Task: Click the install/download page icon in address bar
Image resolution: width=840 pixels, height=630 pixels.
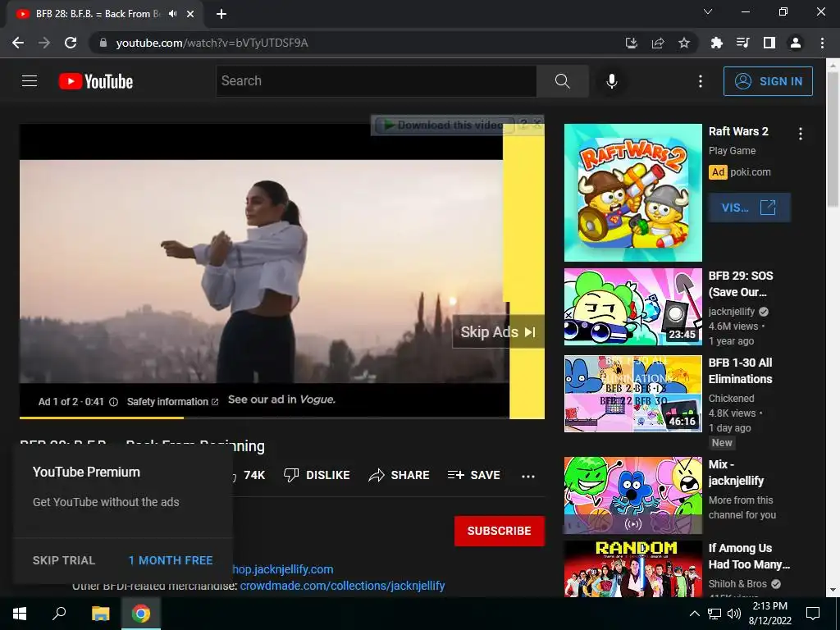Action: click(x=632, y=43)
